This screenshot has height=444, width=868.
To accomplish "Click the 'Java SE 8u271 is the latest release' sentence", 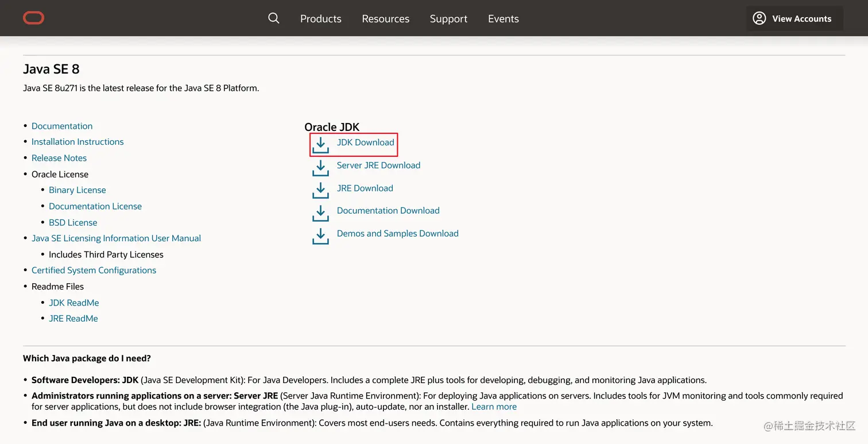I will (141, 88).
